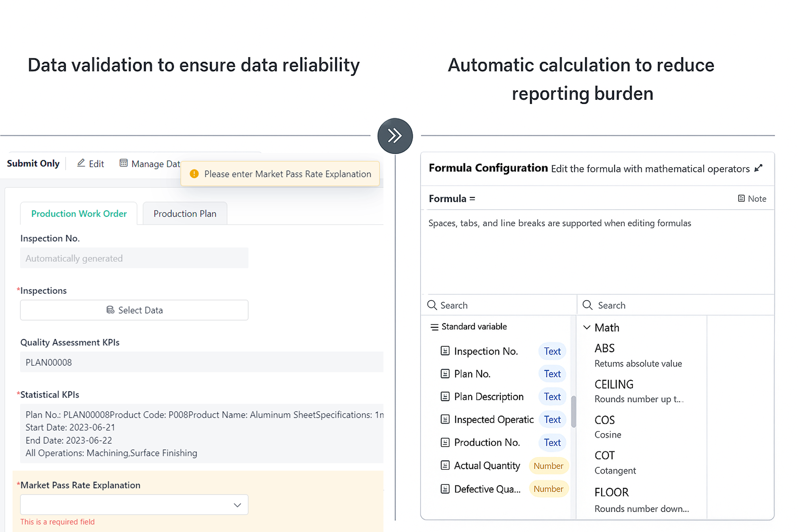Select the Production Work Order tab
Viewport: 798px width, 532px height.
(x=79, y=214)
